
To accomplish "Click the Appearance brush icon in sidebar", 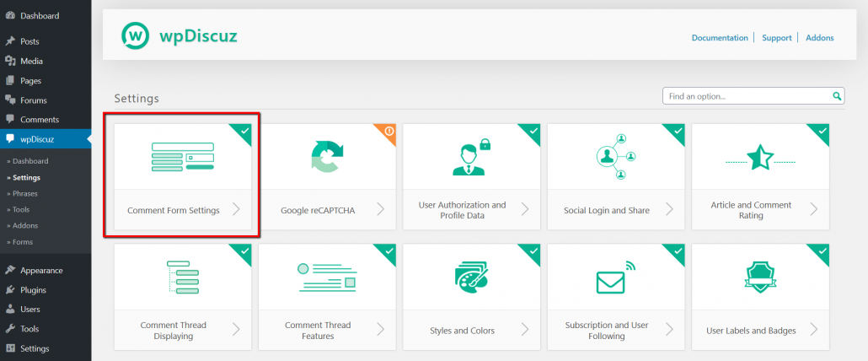I will tap(10, 270).
